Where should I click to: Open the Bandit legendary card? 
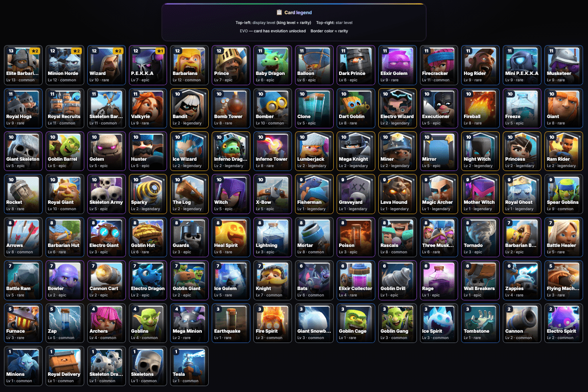[x=189, y=108]
